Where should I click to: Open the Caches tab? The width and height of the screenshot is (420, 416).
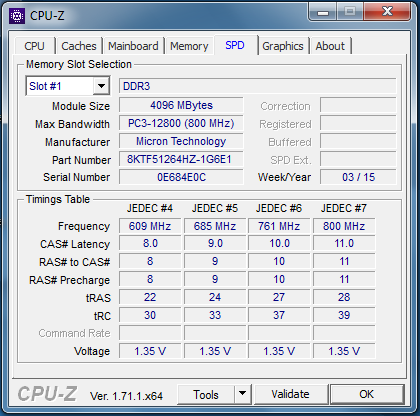point(79,46)
